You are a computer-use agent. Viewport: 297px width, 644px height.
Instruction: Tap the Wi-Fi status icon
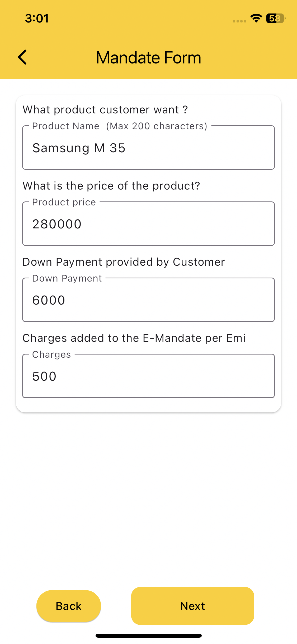(256, 18)
